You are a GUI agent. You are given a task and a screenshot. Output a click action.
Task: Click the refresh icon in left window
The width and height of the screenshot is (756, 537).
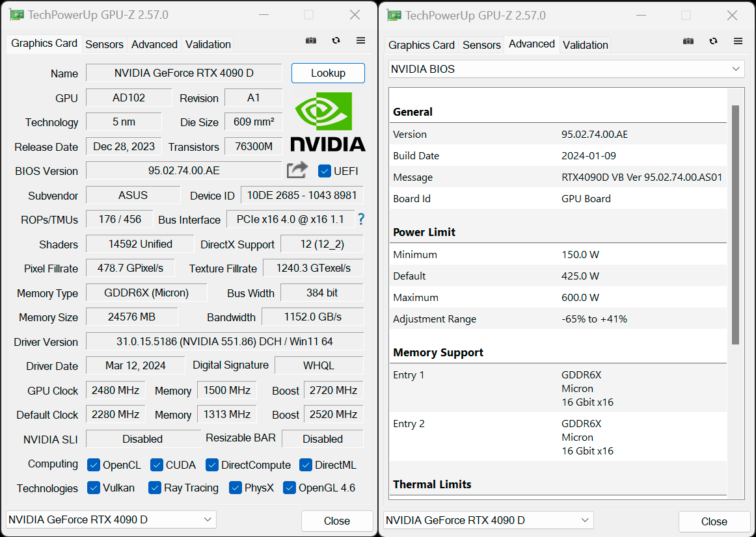coord(336,40)
